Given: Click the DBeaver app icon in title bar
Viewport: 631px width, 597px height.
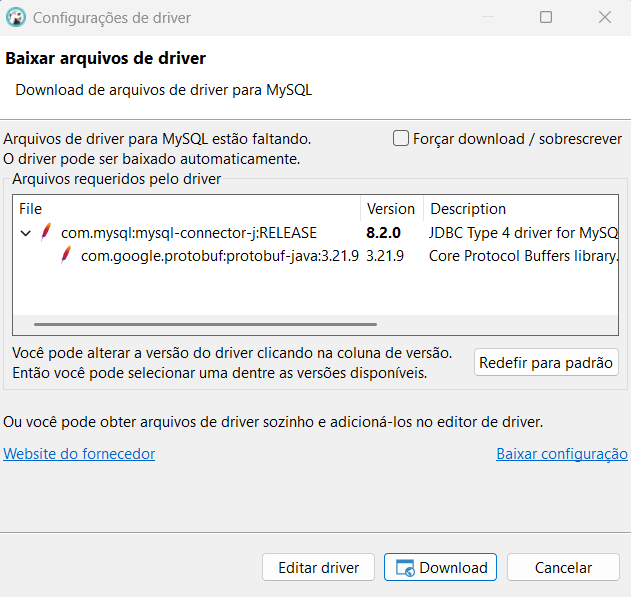Looking at the screenshot, I should pos(16,17).
